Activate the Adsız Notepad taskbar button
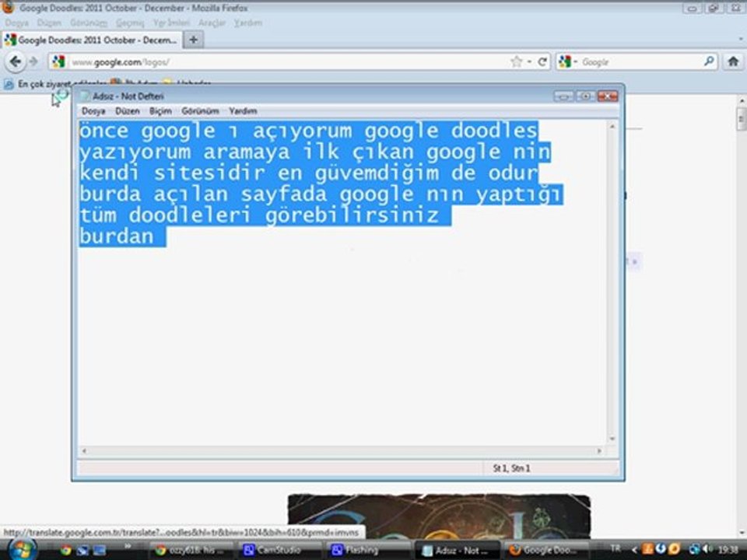 coord(457,551)
